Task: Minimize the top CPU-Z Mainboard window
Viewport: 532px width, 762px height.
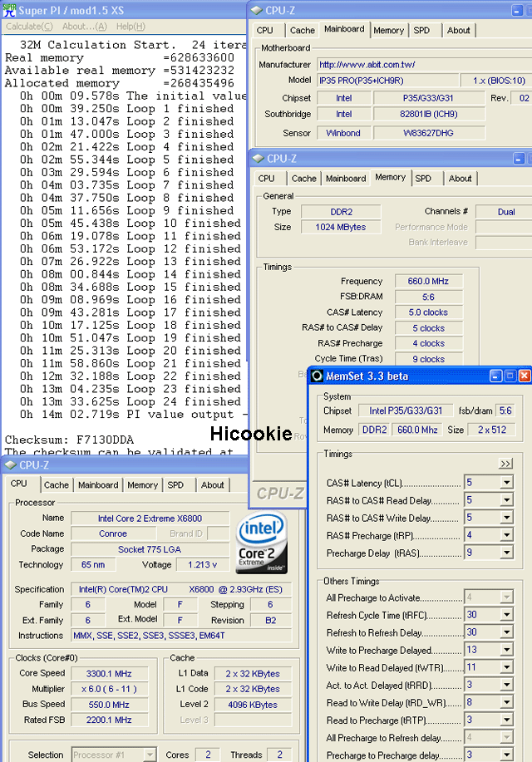Action: tap(518, 10)
